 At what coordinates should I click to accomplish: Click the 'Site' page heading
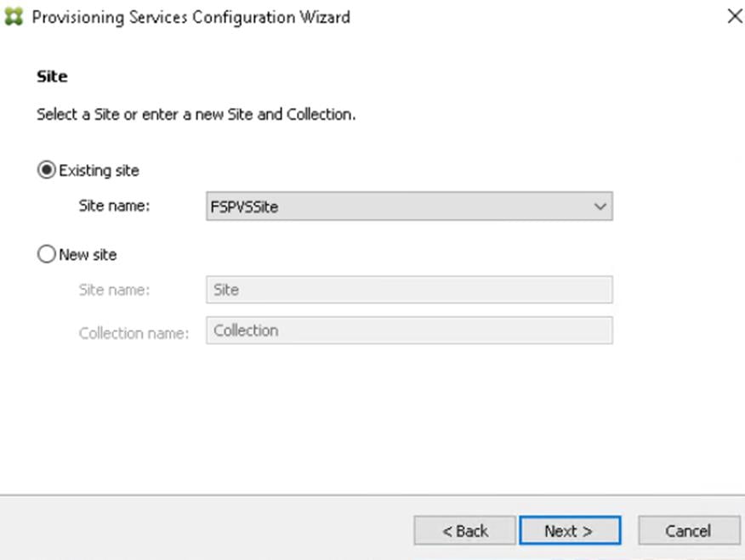[x=52, y=76]
